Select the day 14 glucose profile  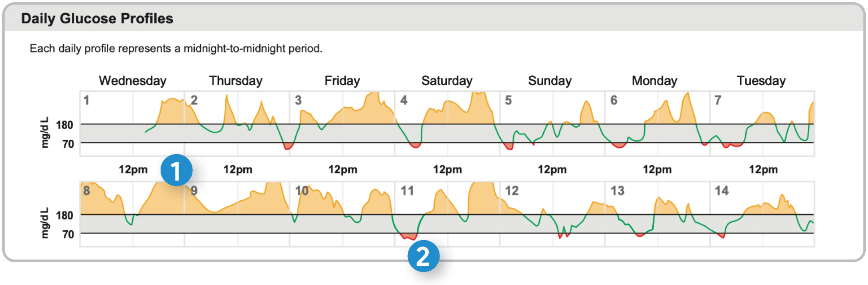pos(762,214)
